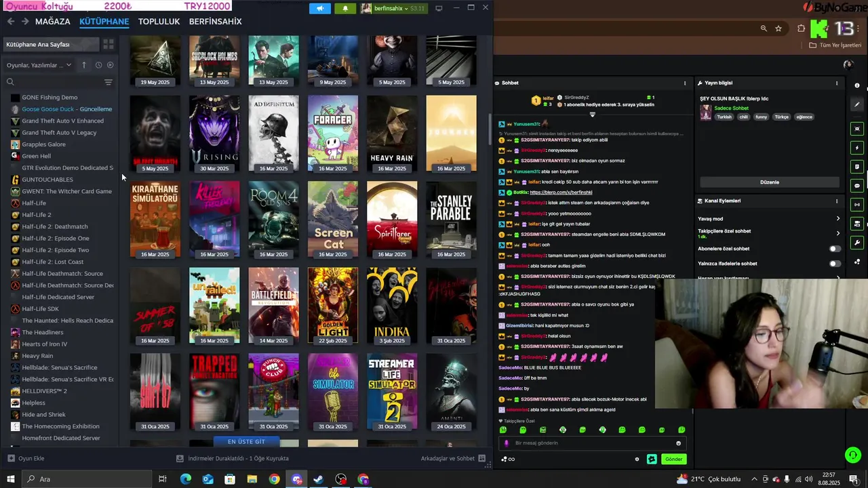Show hidden system tray icons chevron
This screenshot has width=868, height=488.
(754, 479)
